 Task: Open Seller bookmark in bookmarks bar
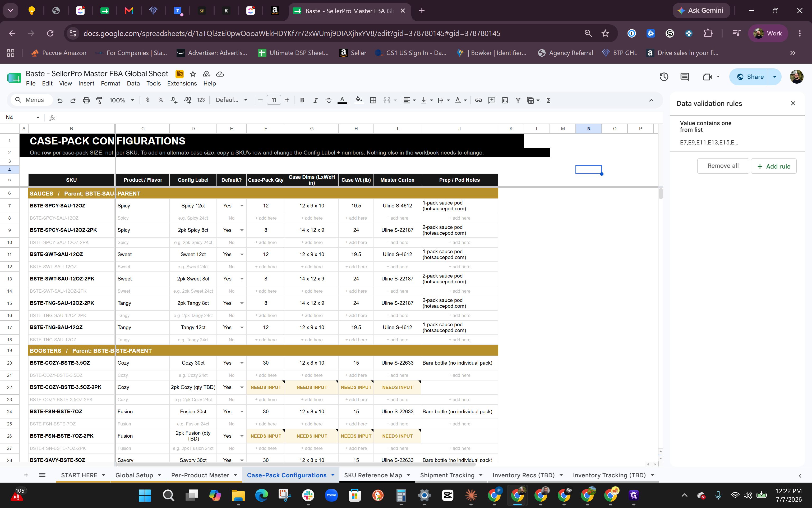353,53
